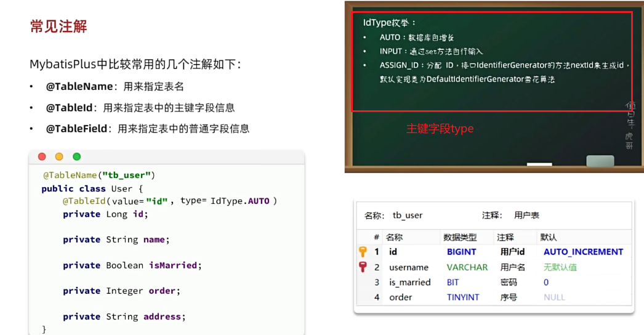The image size is (644, 335).
Task: Click the white chalk on the blackboard tray
Action: pyautogui.click(x=539, y=164)
